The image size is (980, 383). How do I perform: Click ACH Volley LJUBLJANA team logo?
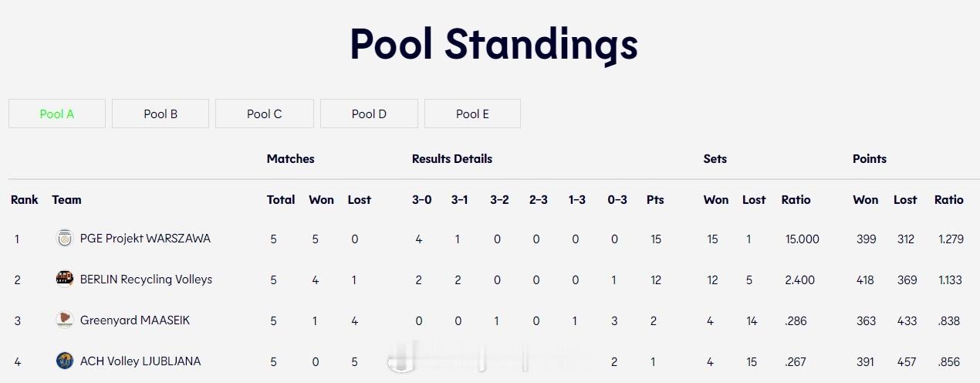coord(65,361)
